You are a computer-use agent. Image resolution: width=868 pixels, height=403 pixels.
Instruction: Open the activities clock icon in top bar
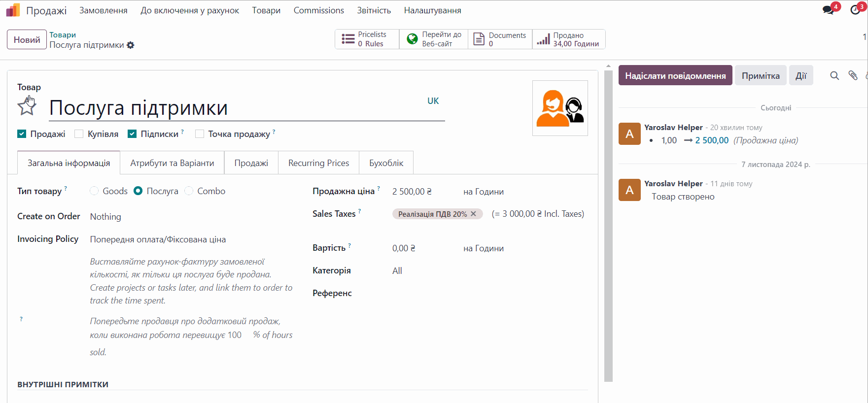(856, 10)
